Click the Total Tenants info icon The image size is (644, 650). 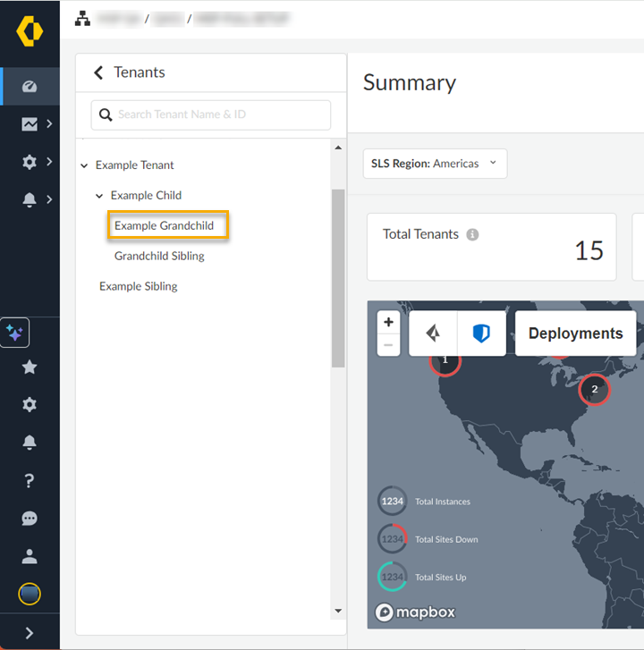(472, 234)
